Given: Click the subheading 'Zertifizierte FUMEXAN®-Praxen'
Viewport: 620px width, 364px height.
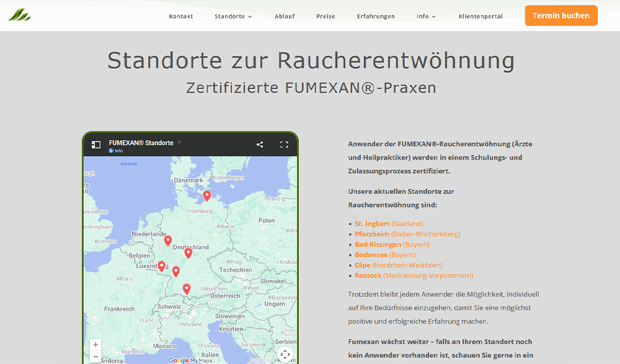Looking at the screenshot, I should pos(311,88).
